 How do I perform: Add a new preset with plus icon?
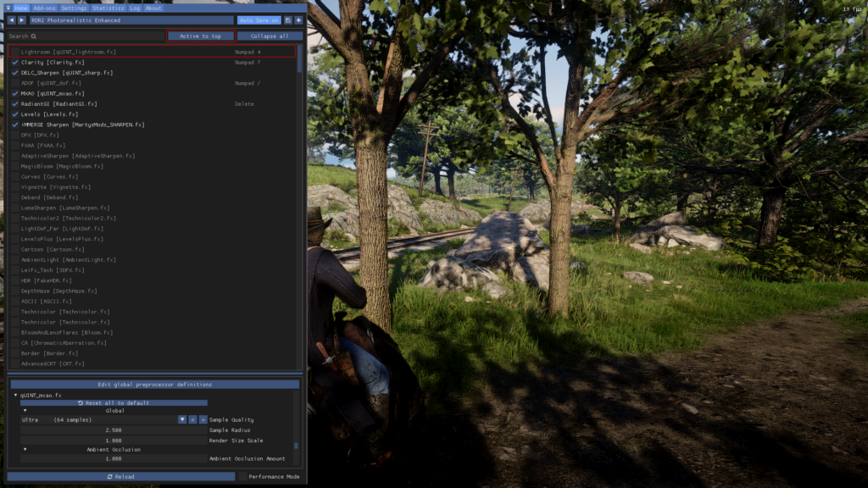pos(298,20)
